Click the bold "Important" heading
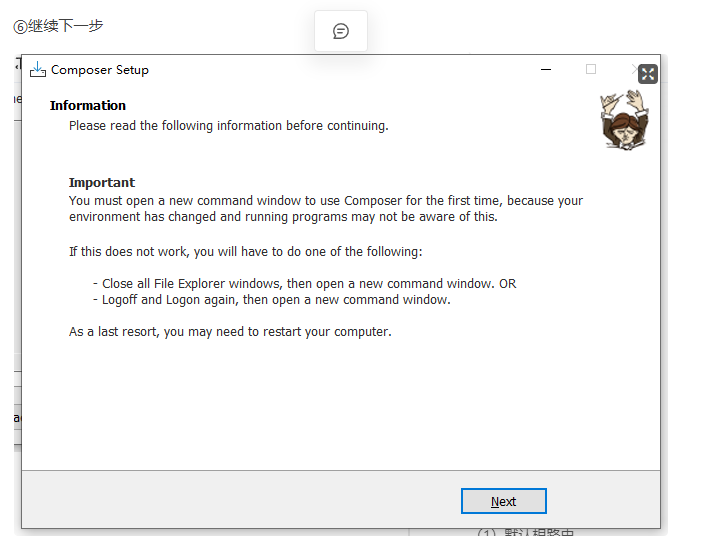The image size is (703, 554). tap(101, 182)
